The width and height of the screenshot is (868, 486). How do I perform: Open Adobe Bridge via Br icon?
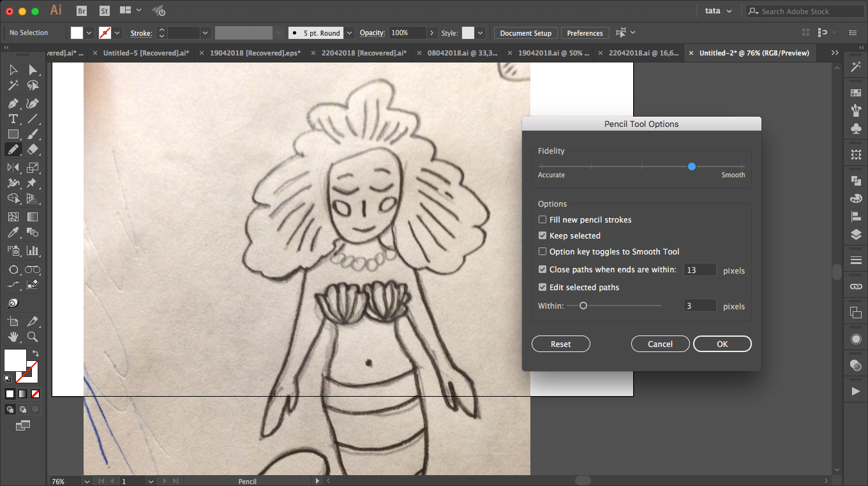click(82, 11)
